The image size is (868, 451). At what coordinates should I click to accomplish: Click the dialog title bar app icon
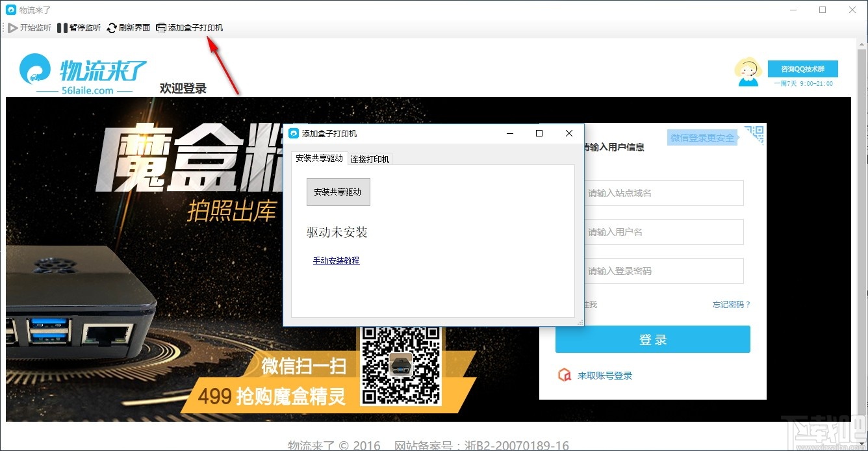click(x=294, y=133)
